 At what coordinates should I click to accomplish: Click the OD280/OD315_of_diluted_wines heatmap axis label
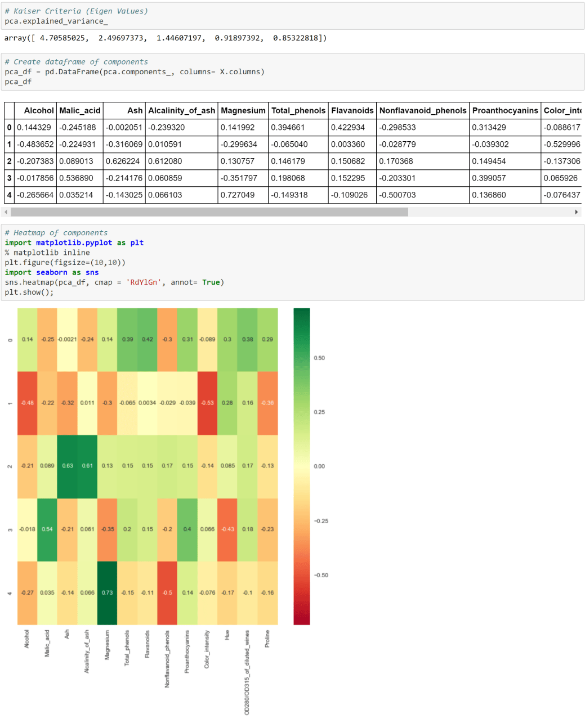click(x=247, y=672)
